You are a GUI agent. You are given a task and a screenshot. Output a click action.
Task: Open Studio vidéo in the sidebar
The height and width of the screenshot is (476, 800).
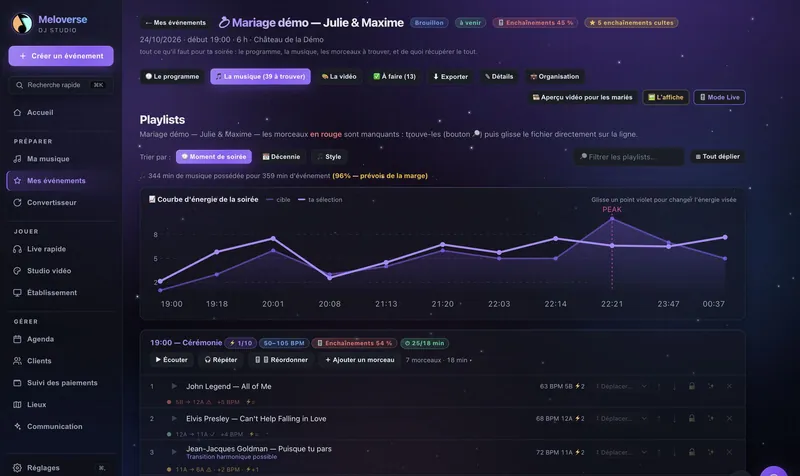(x=48, y=271)
